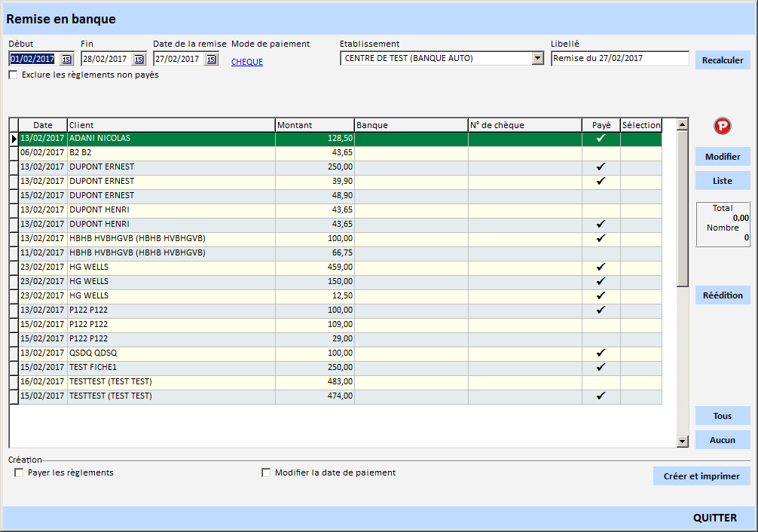Expand the Etablissement dropdown
This screenshot has height=532, width=758.
pos(537,58)
